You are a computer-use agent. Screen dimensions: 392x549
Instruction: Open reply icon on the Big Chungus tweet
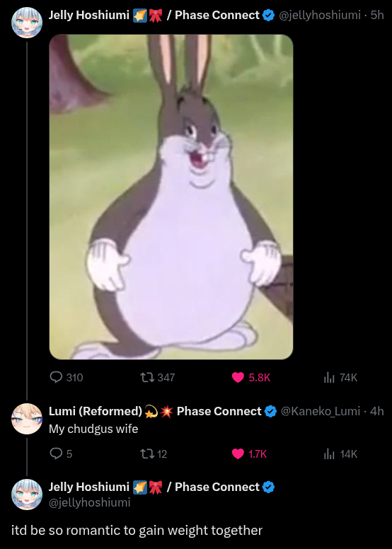point(56,377)
